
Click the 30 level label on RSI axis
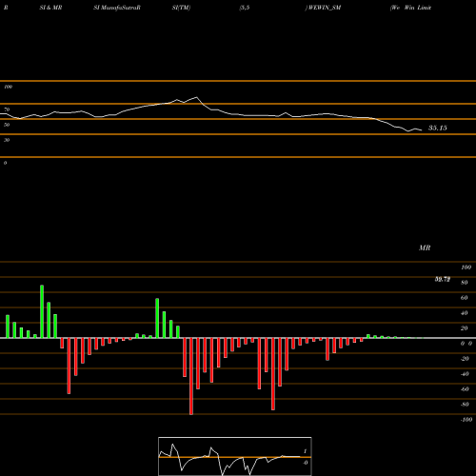[x=7, y=140]
